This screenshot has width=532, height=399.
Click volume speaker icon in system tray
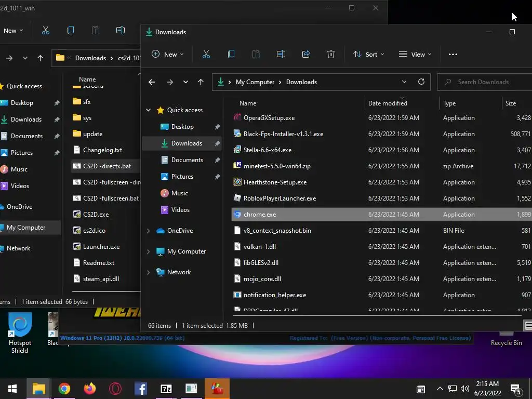tap(465, 389)
